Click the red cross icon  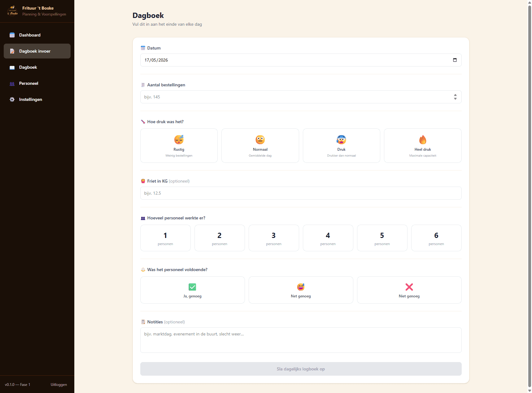coord(409,287)
